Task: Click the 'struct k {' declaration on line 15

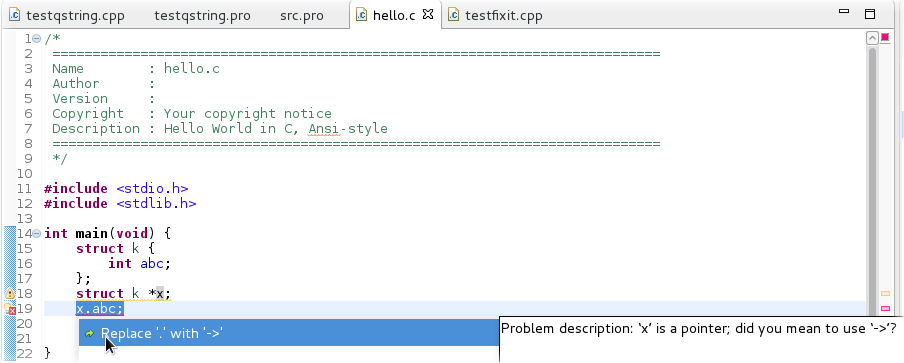Action: click(x=115, y=248)
